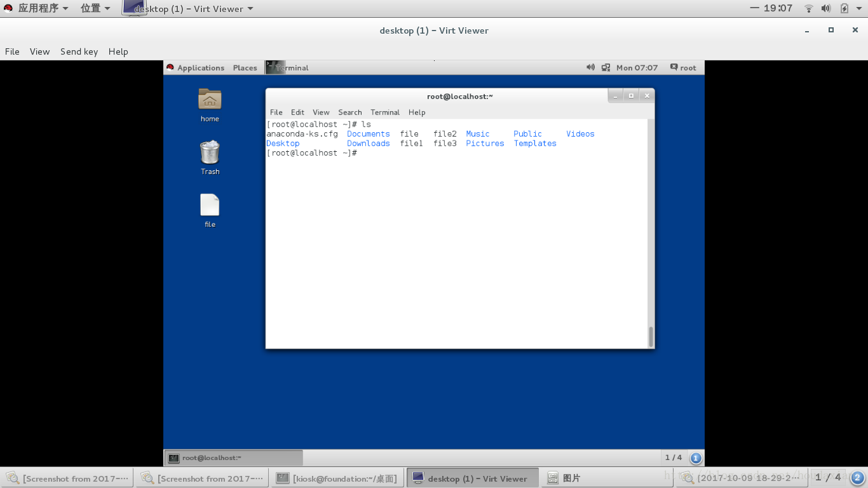Click the host Wi-Fi status icon

click(809, 8)
